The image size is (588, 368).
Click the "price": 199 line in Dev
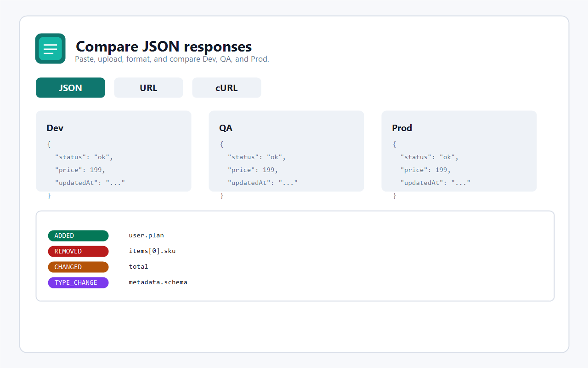point(80,170)
